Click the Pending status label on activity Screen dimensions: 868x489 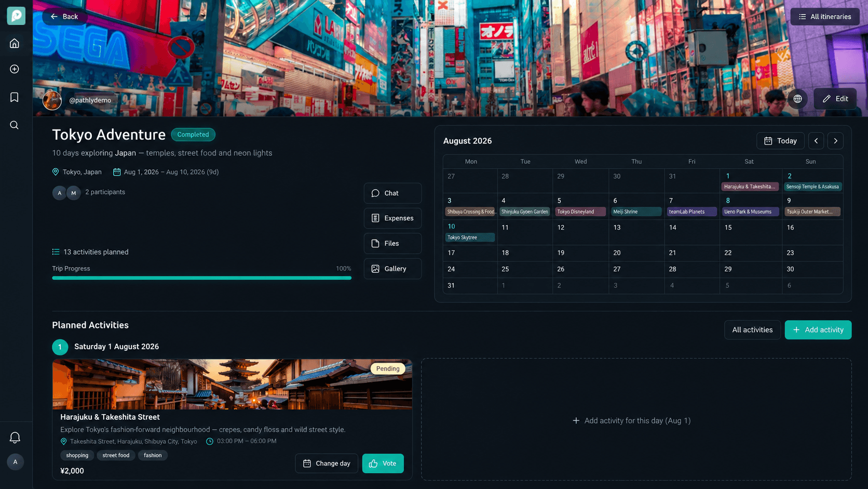click(388, 368)
